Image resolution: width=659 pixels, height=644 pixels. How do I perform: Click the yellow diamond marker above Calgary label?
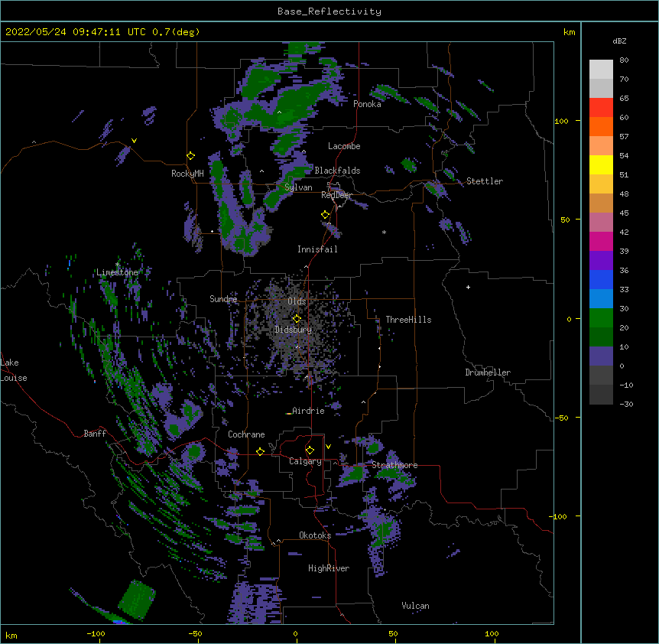[310, 450]
